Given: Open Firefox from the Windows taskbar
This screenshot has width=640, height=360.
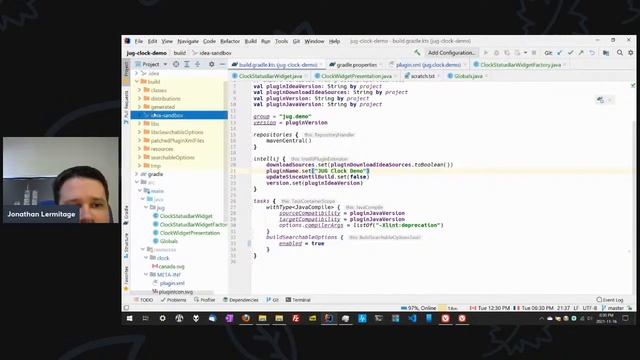Looking at the screenshot, I should coord(246,318).
